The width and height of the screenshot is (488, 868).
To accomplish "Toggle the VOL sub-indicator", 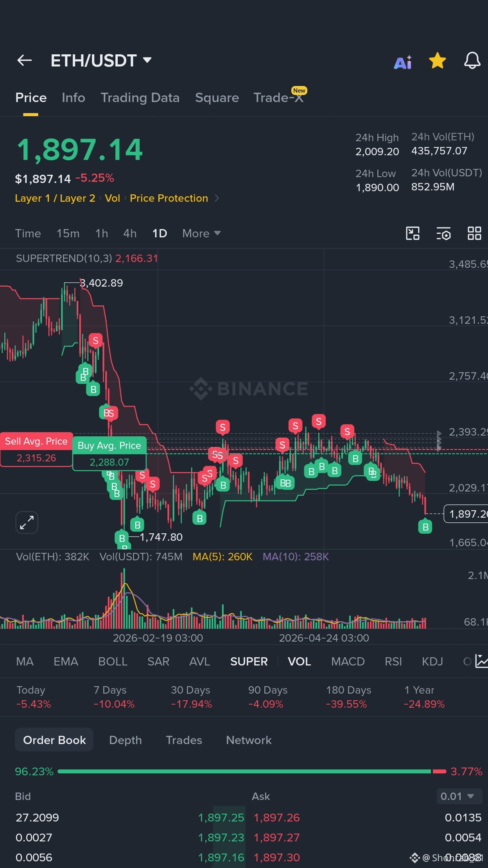I will pos(300,662).
